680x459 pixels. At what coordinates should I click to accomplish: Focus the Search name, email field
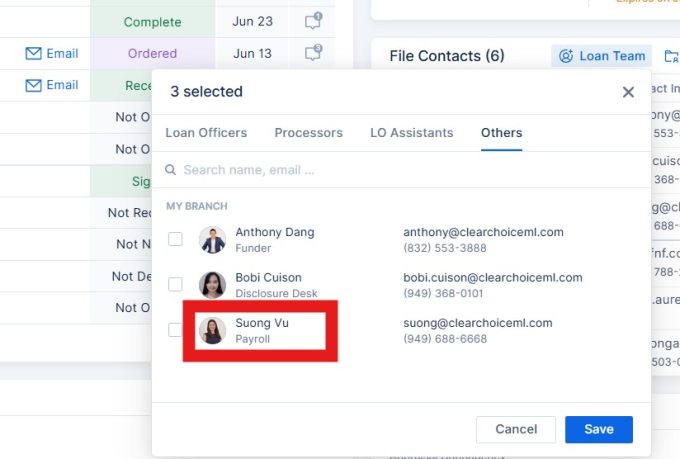[401, 170]
